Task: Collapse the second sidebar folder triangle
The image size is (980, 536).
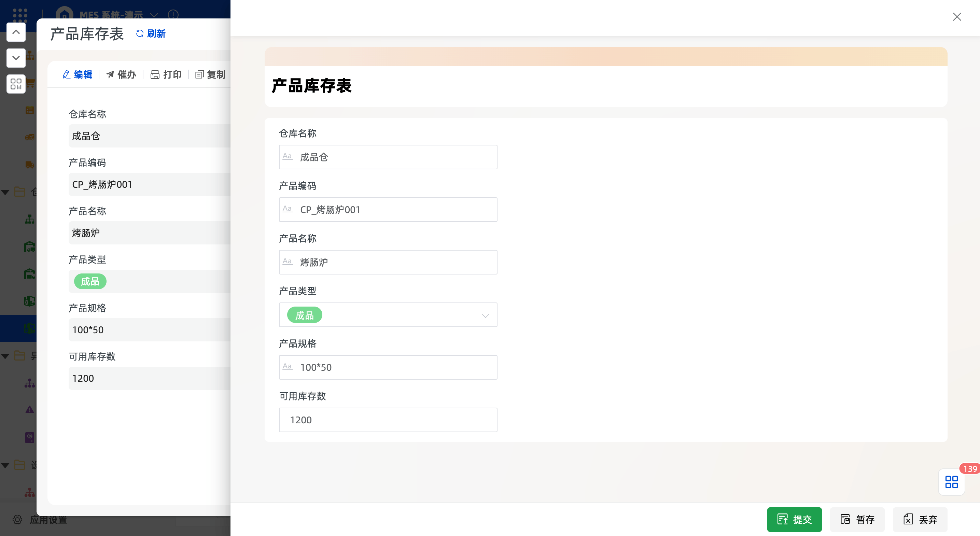Action: click(5, 356)
